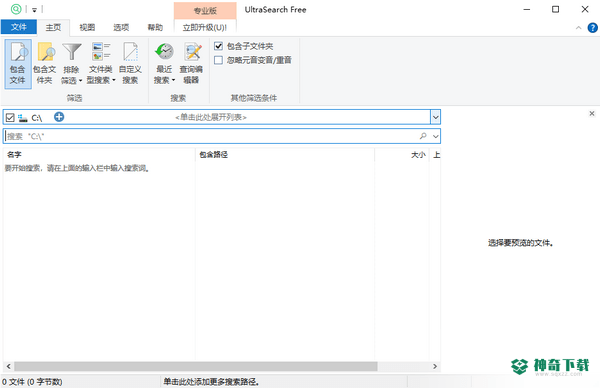Screen dimensions: 600x388
Task: Toggle 包含子文件夹 checkbox
Action: point(218,46)
